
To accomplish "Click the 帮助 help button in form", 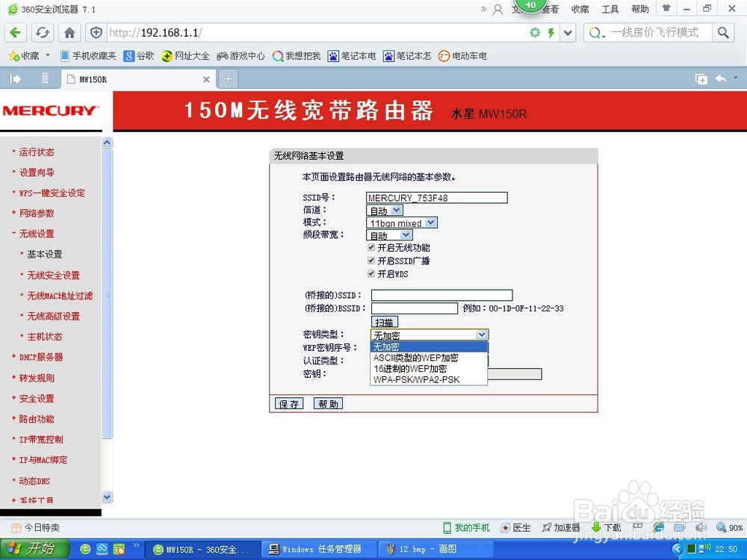I will tap(328, 404).
